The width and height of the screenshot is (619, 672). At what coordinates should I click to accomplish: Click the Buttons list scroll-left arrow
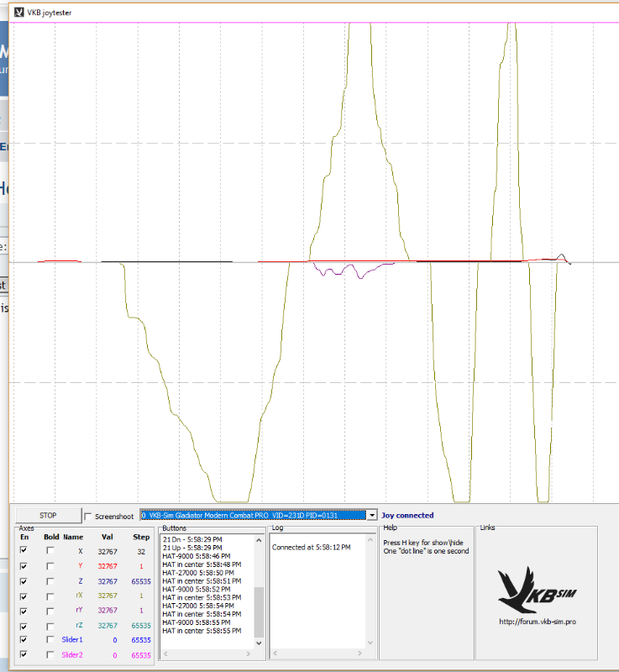point(165,654)
